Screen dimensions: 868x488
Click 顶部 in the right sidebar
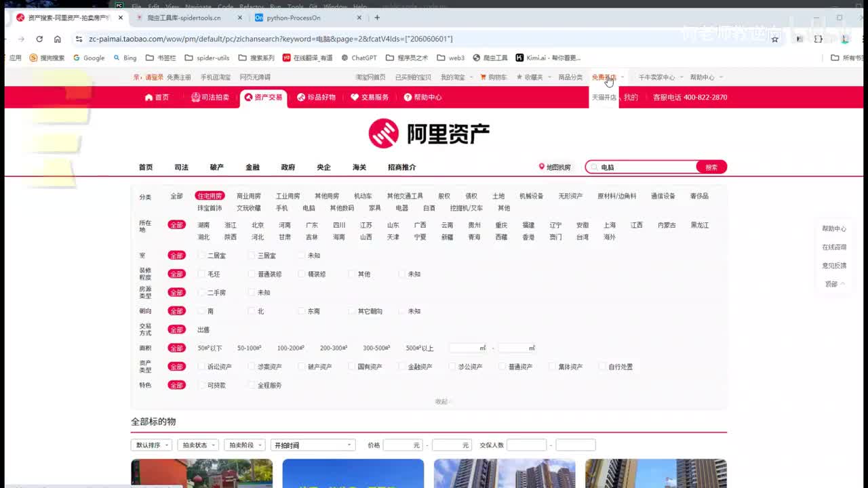834,284
